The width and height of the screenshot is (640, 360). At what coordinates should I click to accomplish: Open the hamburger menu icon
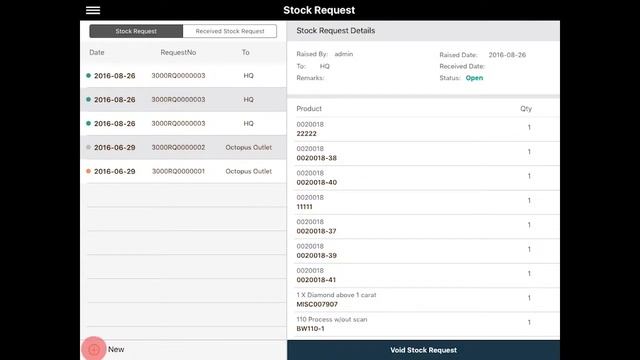click(93, 10)
